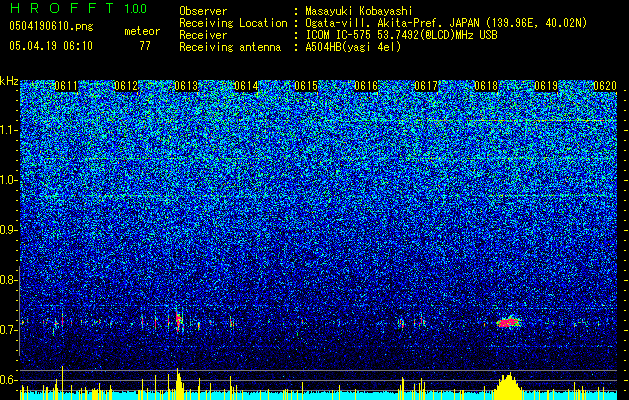Select the filename 0504190610.png
629x400 pixels.
(51, 27)
